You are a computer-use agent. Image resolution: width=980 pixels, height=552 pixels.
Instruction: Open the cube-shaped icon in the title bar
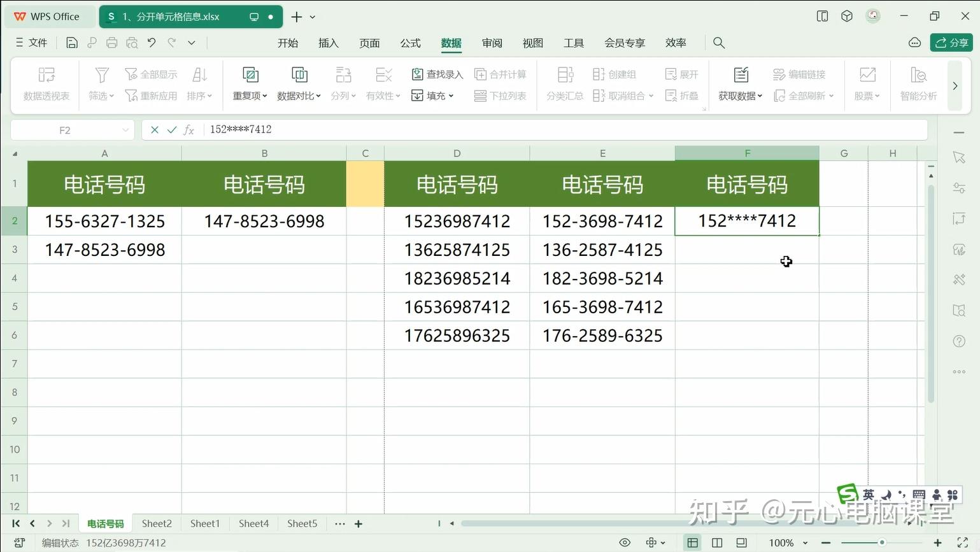(x=847, y=17)
